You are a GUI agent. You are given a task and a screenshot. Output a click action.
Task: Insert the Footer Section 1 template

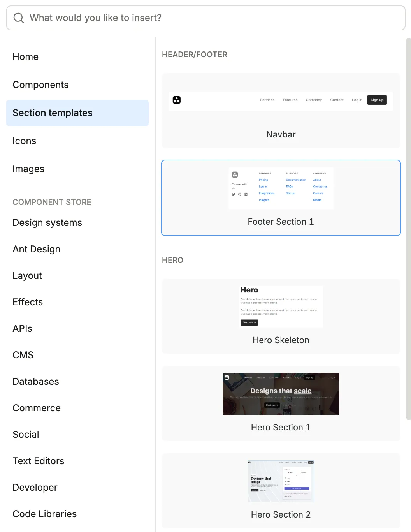[x=281, y=198]
